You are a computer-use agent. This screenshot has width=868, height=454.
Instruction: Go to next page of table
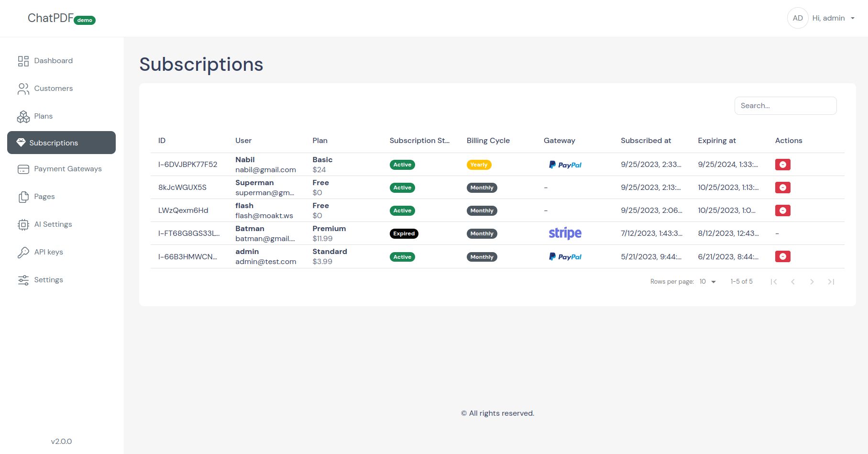coord(812,282)
